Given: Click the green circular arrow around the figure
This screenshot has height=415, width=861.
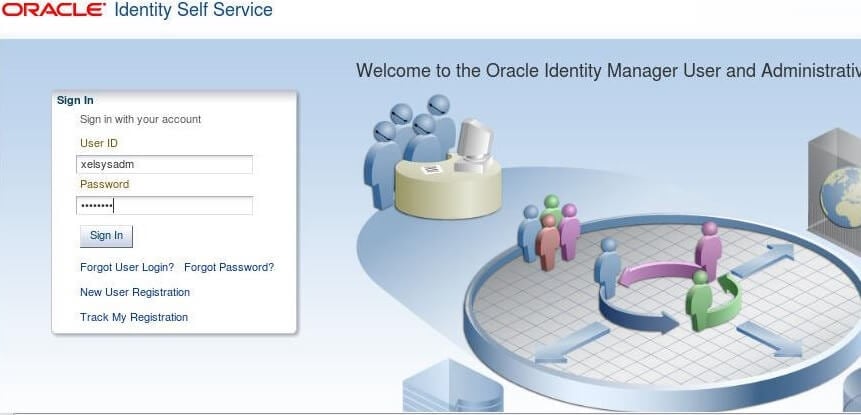Looking at the screenshot, I should click(x=720, y=298).
